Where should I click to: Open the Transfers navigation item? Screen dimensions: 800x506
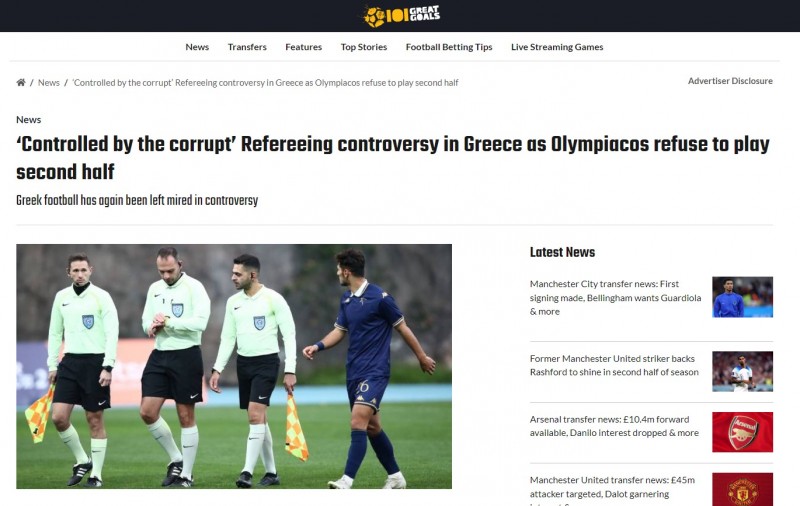(247, 47)
